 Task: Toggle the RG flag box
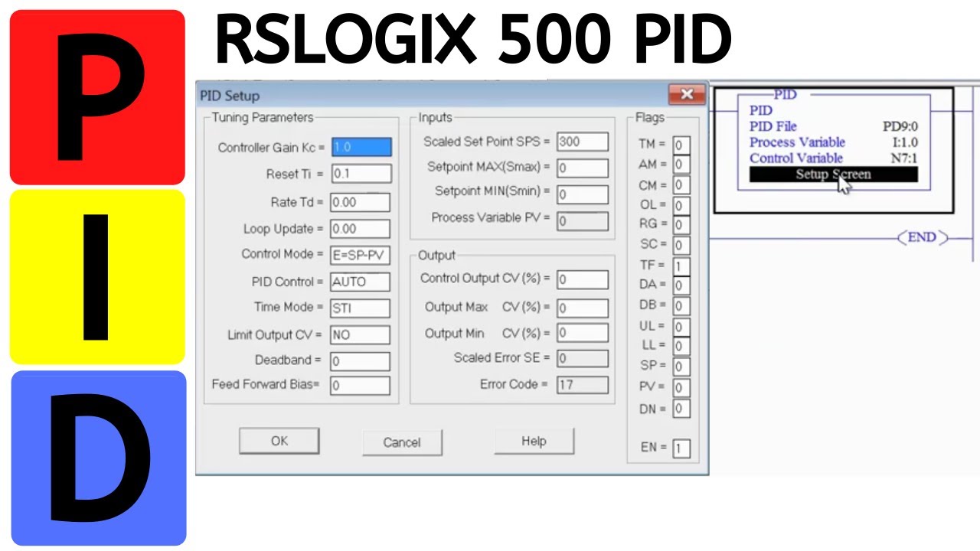point(681,225)
